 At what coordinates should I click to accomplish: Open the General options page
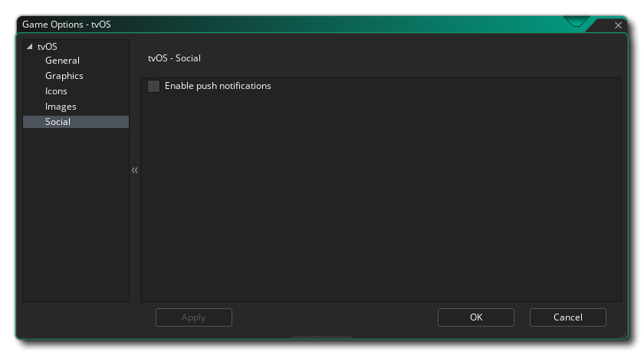62,61
